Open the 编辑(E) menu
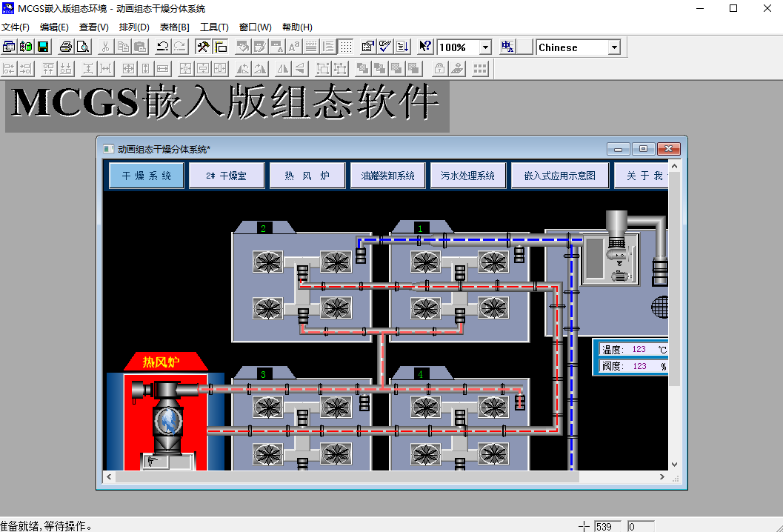The image size is (783, 532). coord(54,27)
